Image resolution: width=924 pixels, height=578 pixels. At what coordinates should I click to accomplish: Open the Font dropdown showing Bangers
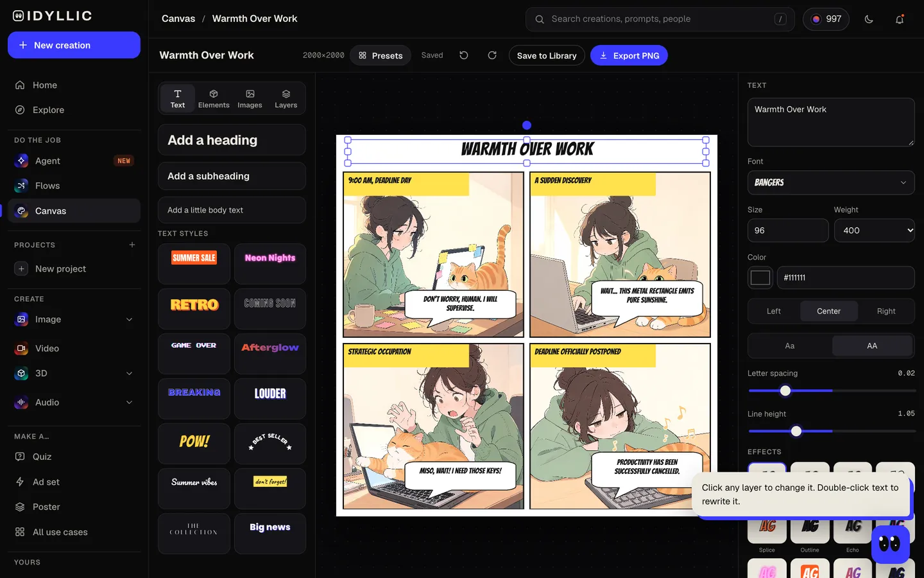click(831, 182)
